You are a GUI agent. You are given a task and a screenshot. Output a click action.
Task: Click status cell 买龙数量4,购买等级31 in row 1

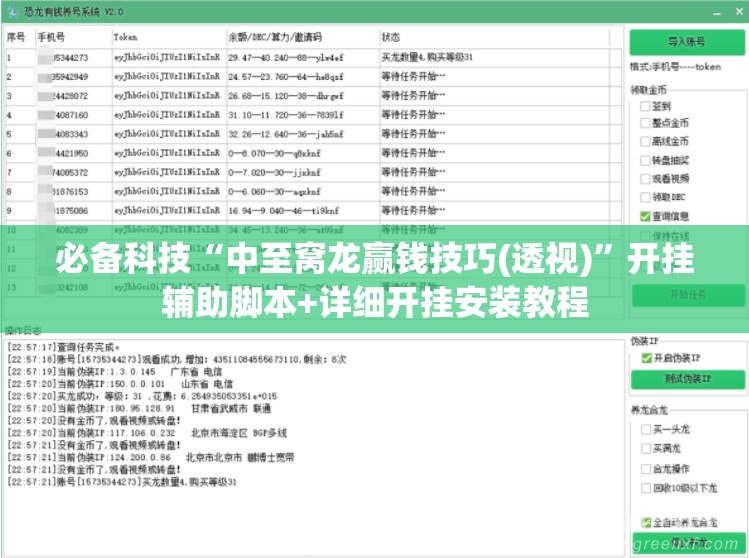pos(427,57)
